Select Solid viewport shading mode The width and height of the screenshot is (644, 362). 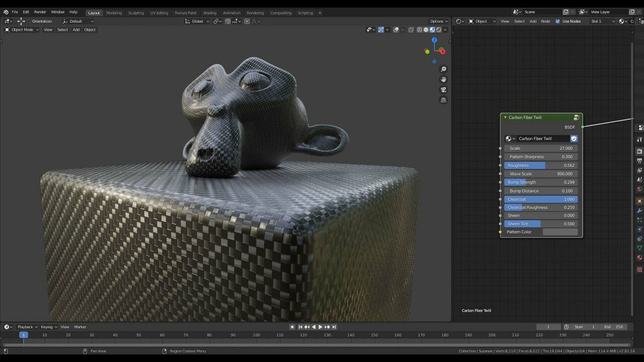(426, 30)
